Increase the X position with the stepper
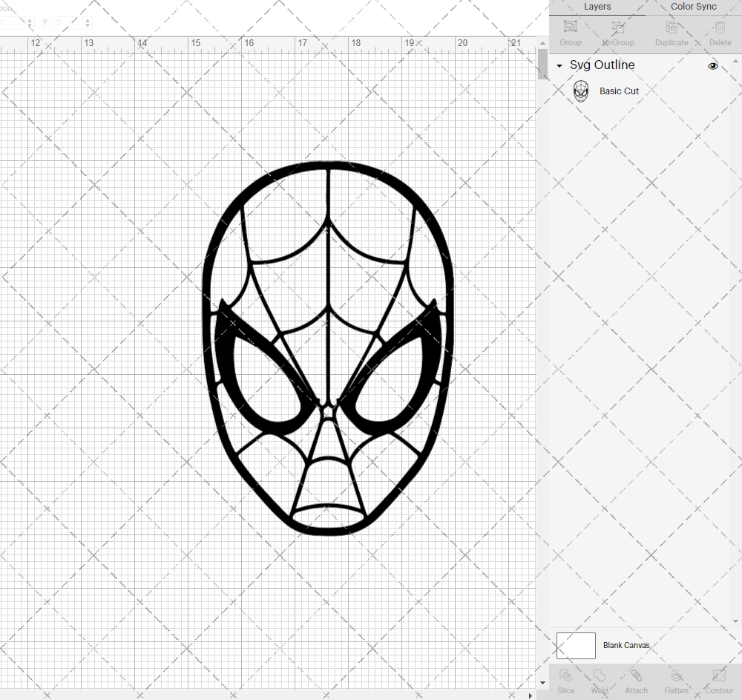 (x=30, y=21)
